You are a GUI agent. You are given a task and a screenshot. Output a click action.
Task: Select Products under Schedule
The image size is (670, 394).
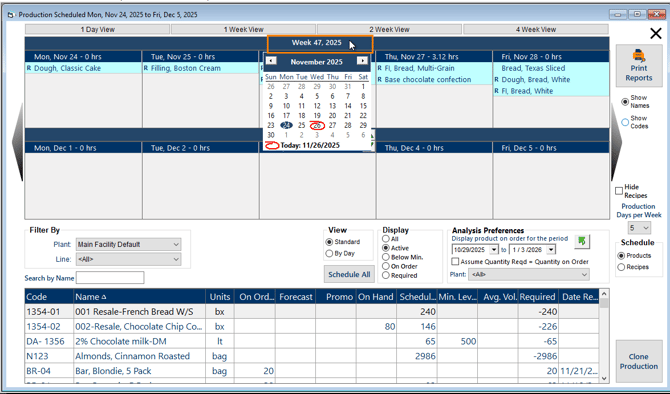621,256
